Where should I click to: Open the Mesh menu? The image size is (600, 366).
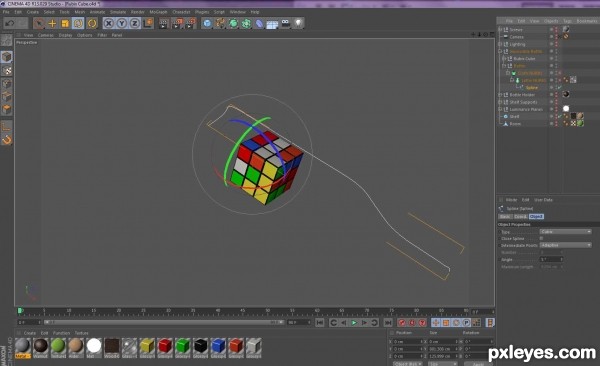80,12
